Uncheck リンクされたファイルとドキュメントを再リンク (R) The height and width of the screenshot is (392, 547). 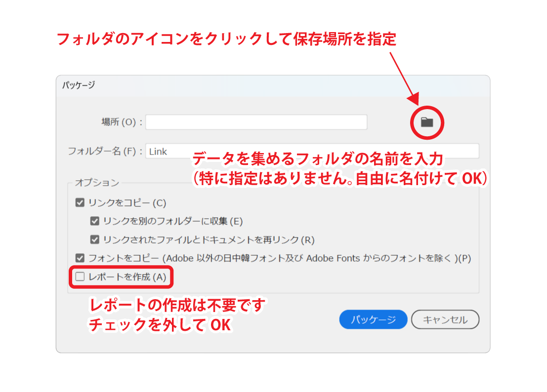[95, 239]
